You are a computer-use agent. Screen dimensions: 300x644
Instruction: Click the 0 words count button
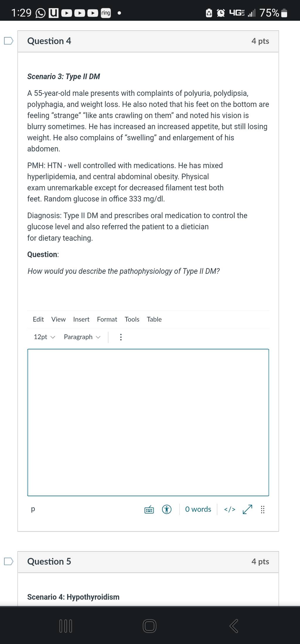coord(198,509)
